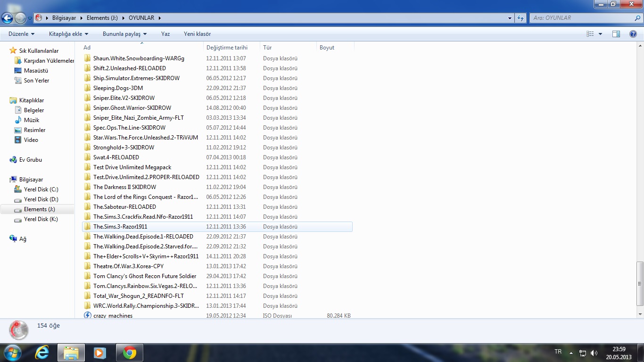
Task: Go back with the Back arrow button
Action: [x=7, y=18]
